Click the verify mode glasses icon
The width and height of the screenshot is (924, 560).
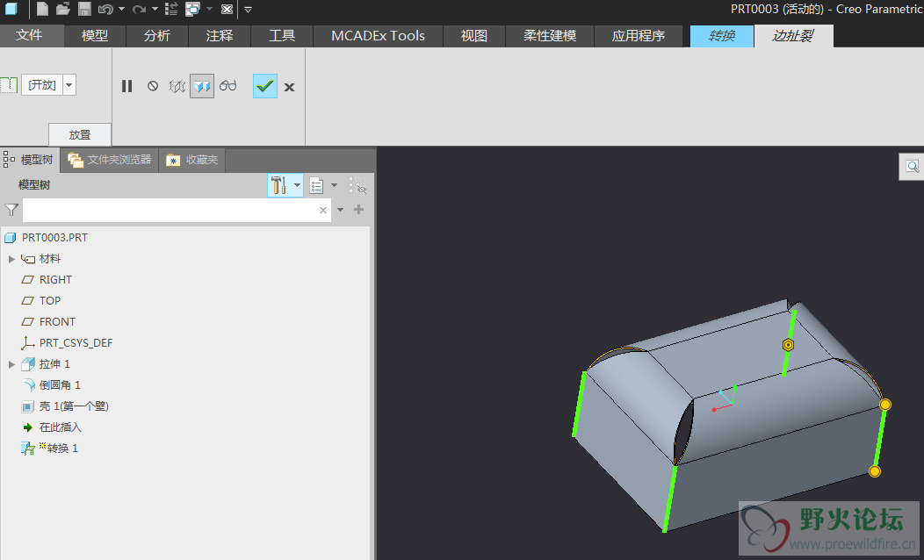[227, 86]
